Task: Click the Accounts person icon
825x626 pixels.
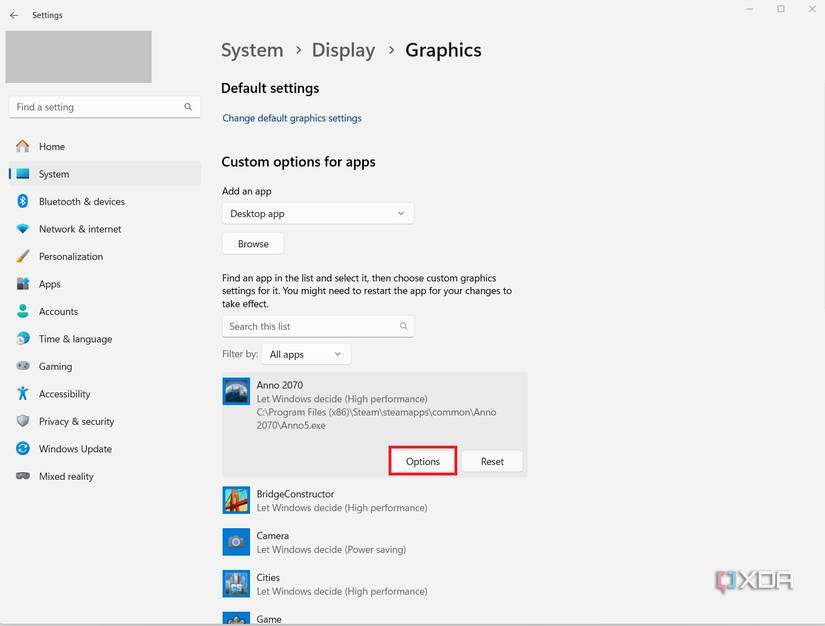Action: (23, 311)
